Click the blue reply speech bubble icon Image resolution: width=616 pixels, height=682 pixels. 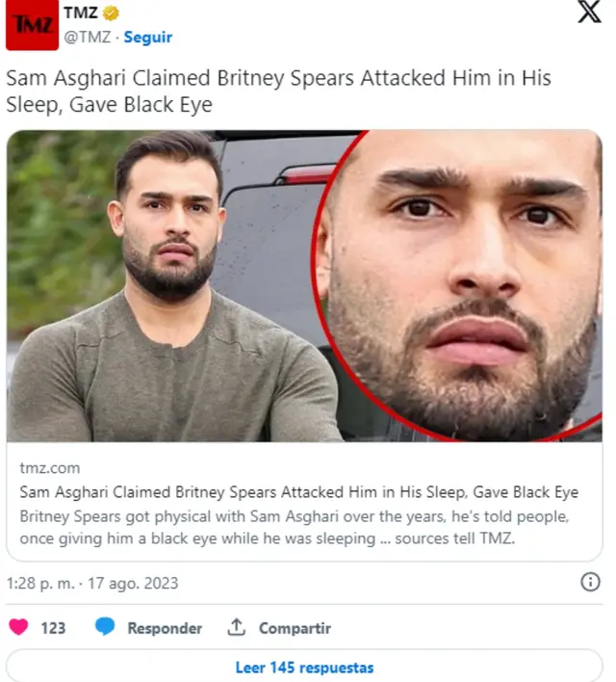[105, 627]
